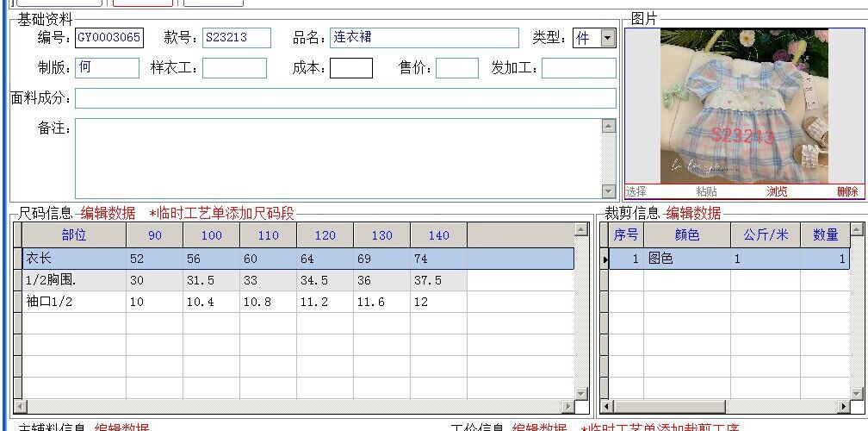Click 编辑数据 link beside 尺码信息
The width and height of the screenshot is (868, 431).
click(108, 213)
